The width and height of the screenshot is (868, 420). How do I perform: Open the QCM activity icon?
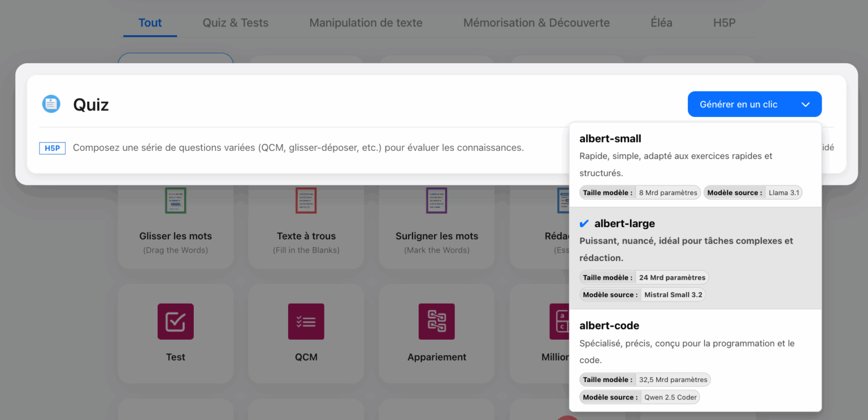tap(306, 321)
